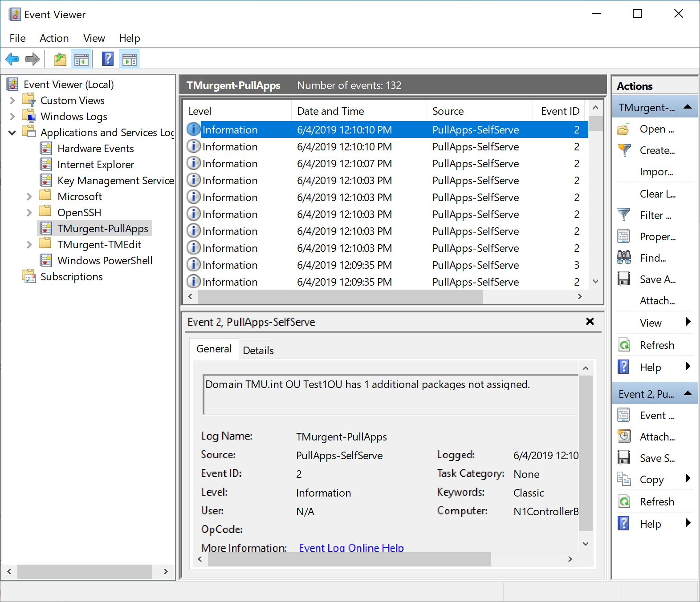Select the event logged at 12:10:07 PM
The width and height of the screenshot is (700, 602).
coord(386,164)
